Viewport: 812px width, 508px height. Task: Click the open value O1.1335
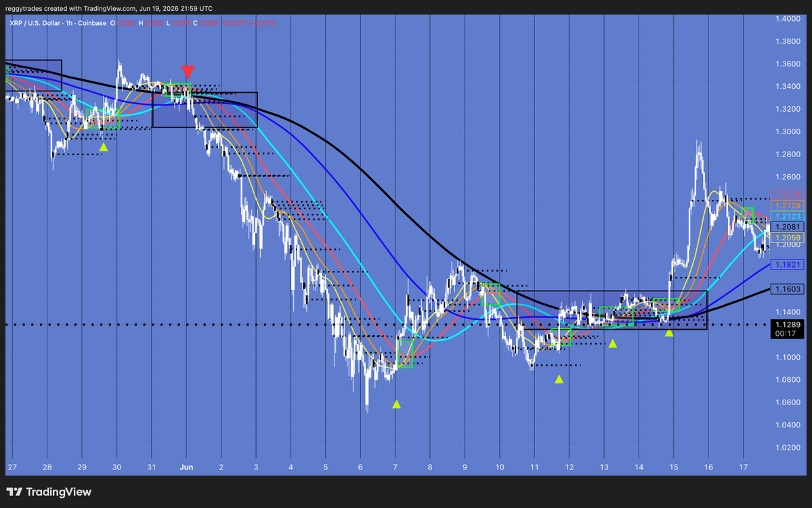[x=122, y=23]
